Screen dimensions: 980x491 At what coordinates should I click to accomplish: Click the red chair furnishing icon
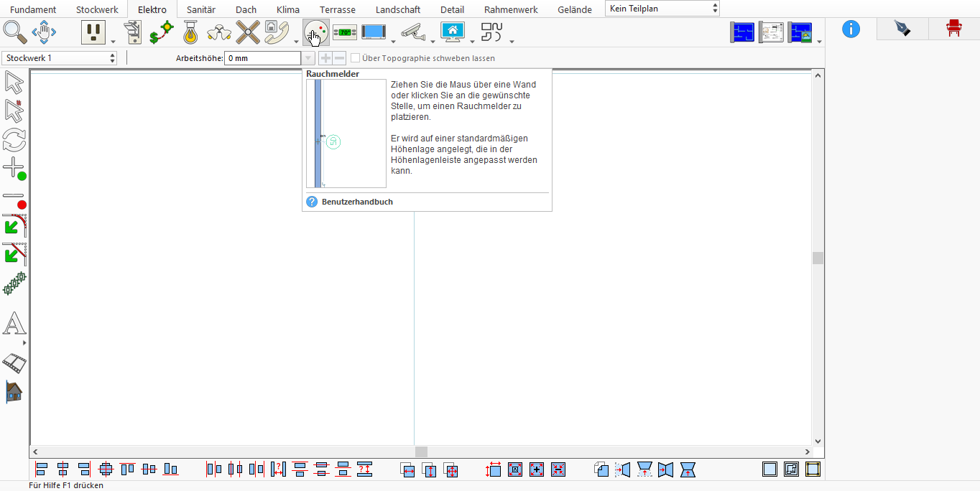[953, 29]
